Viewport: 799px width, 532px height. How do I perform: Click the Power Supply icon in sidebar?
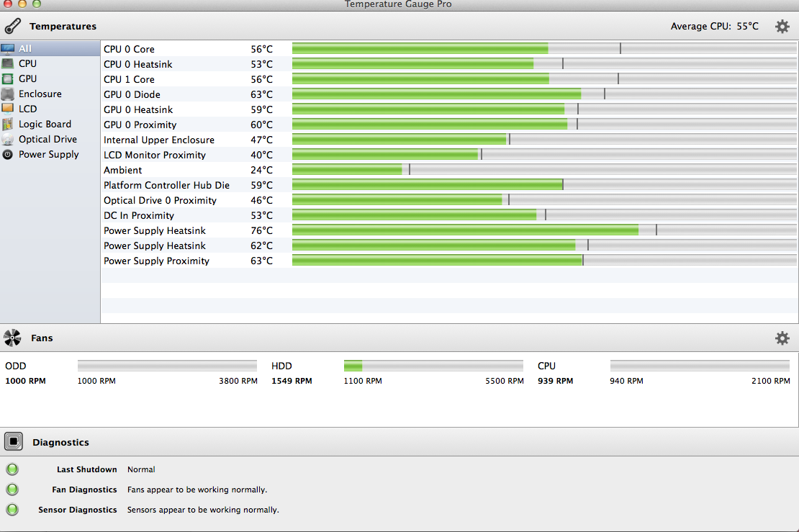[8, 154]
